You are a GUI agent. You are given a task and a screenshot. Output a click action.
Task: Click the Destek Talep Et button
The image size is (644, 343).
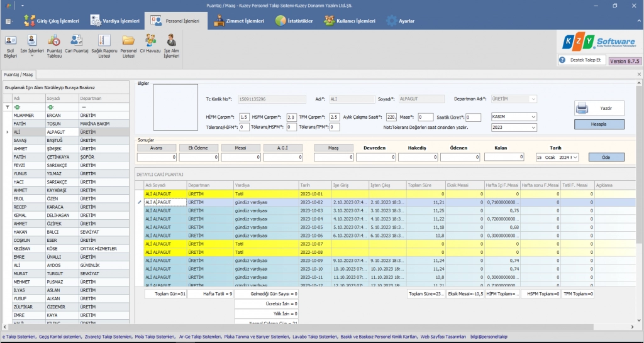tap(580, 60)
